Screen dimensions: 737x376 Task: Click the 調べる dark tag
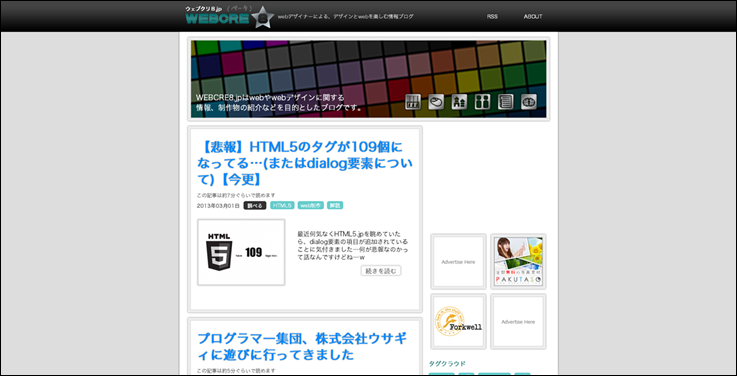pyautogui.click(x=255, y=205)
